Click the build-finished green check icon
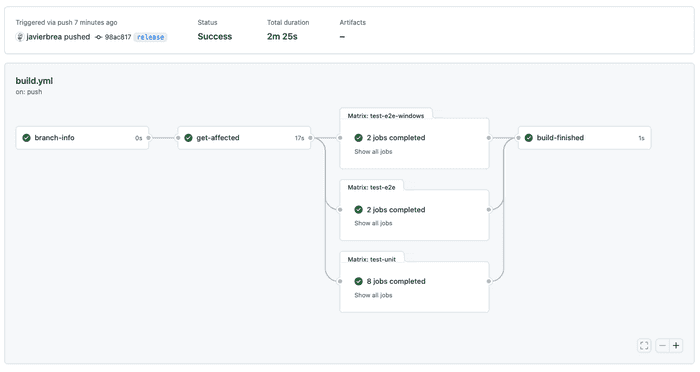This screenshot has height=372, width=700. tap(529, 138)
